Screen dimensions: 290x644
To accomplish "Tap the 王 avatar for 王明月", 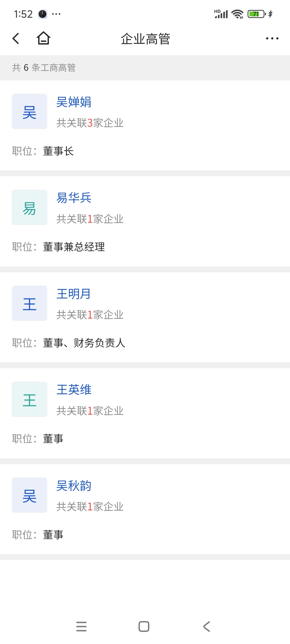I will tap(30, 303).
